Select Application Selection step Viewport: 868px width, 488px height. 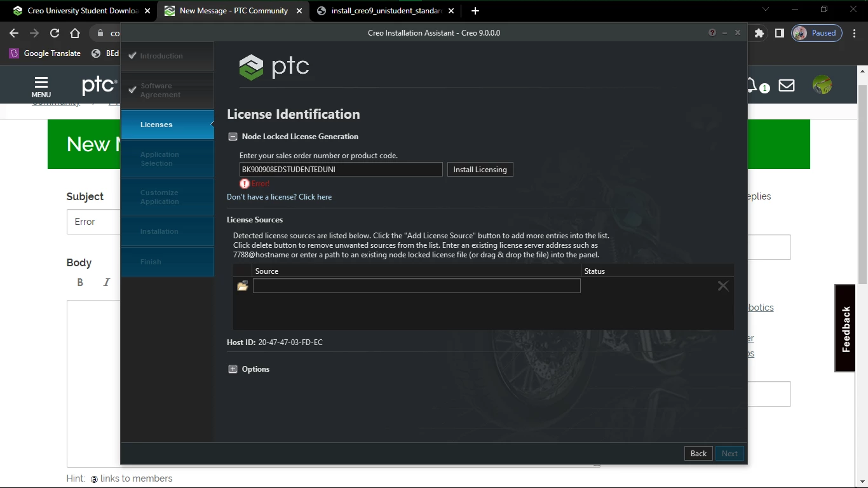pos(168,159)
